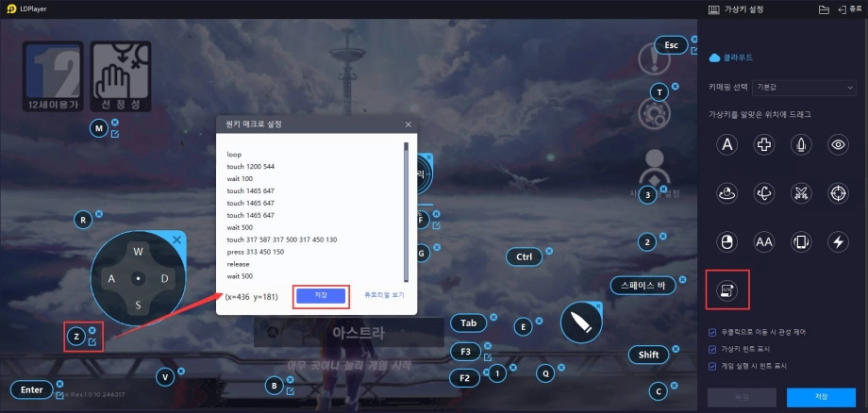Close the one-key macro settings dialog
Viewport: 868px width, 413px height.
408,124
